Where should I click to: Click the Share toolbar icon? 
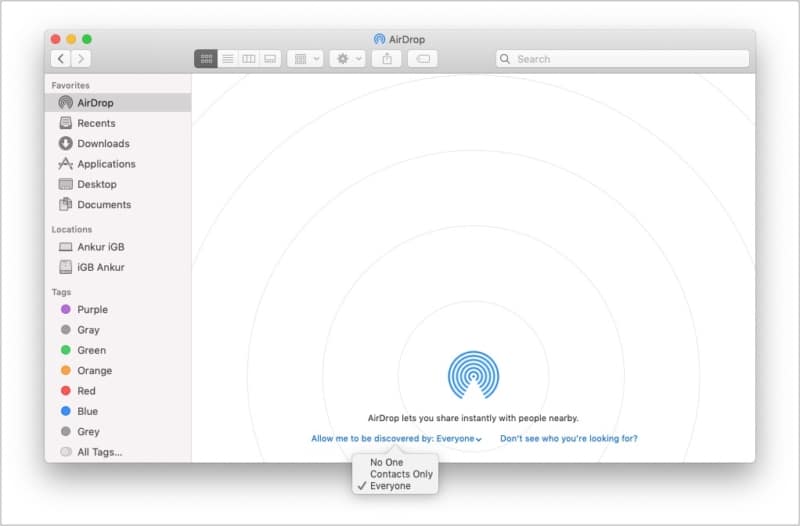click(x=387, y=59)
